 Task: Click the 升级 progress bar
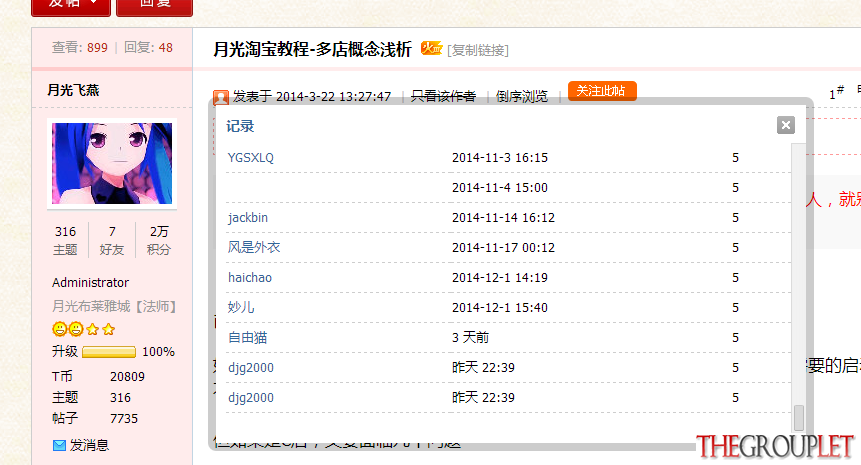(x=109, y=352)
